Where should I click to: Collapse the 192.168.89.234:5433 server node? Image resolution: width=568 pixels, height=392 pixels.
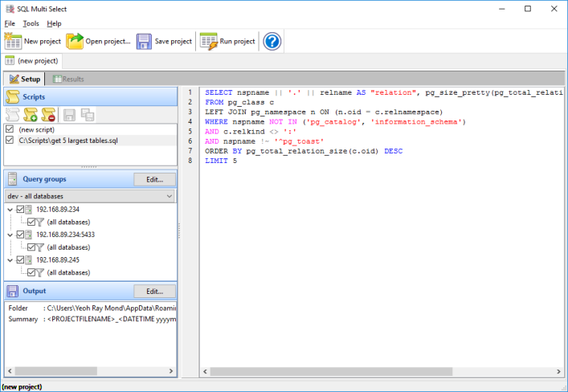click(x=10, y=235)
